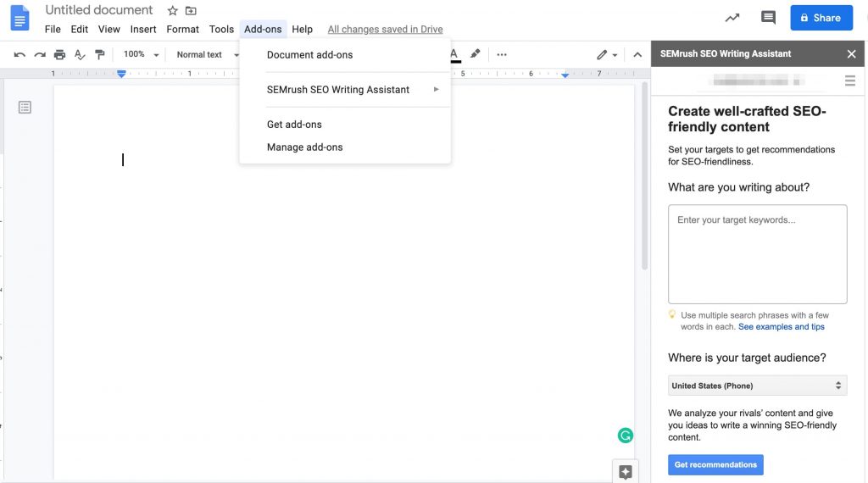Choose Manage add-ons from the menu

[x=345, y=147]
